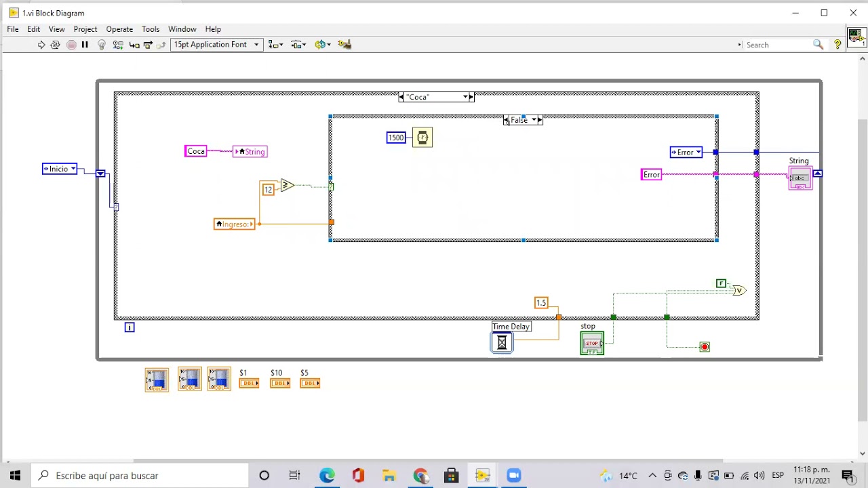Open the Distribute Objects dropdown
868x488 pixels.
coord(298,45)
